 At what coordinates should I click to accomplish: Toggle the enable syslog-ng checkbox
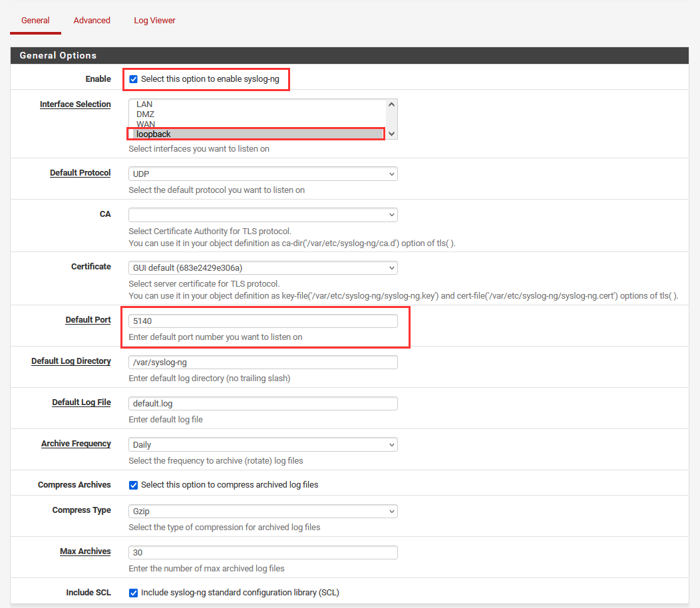133,79
